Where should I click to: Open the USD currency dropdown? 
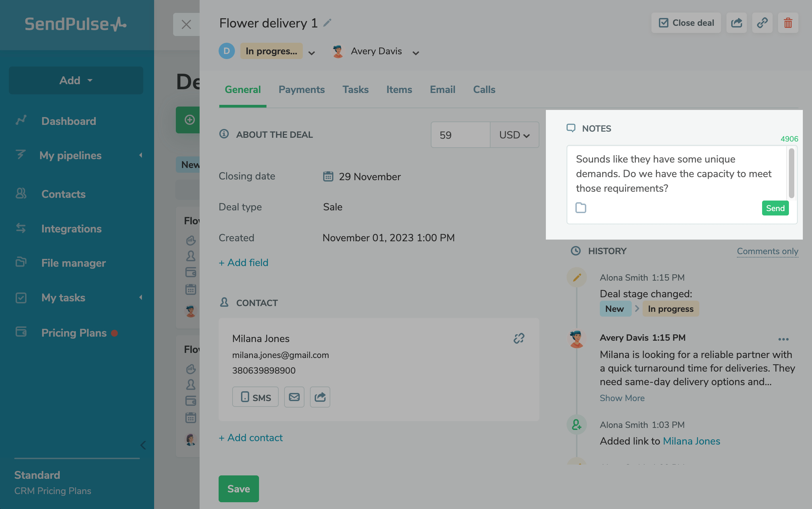point(514,135)
